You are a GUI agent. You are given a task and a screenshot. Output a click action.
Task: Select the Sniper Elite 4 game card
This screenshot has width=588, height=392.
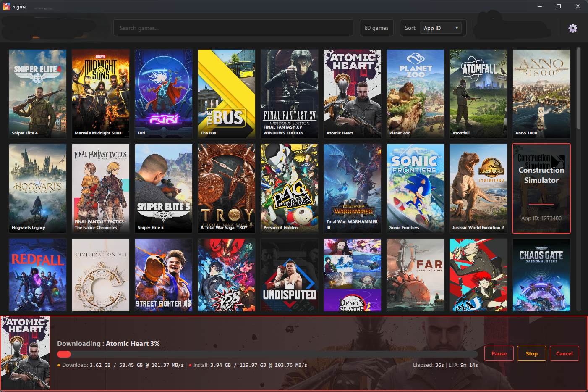pyautogui.click(x=38, y=94)
